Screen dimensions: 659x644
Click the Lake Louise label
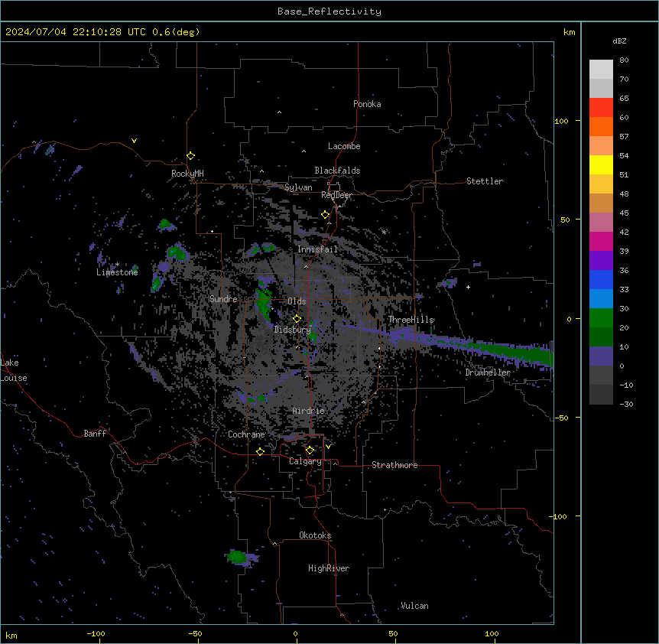[14, 370]
